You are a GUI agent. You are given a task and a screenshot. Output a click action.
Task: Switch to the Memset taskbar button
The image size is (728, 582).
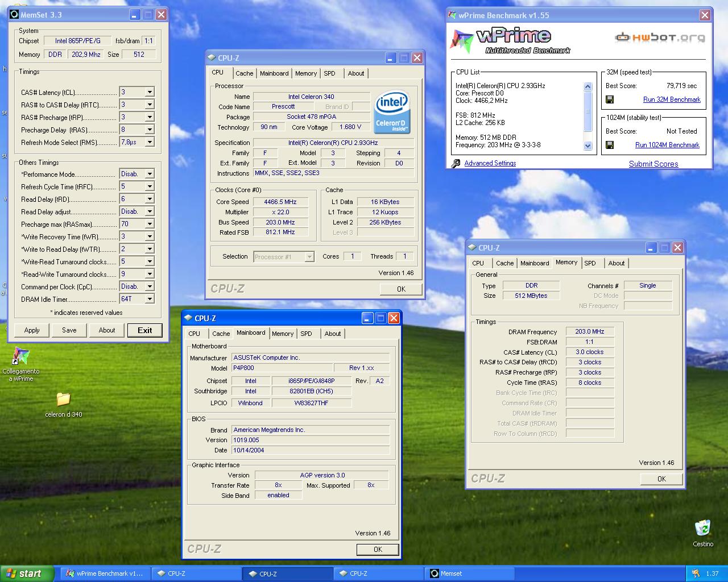pyautogui.click(x=470, y=573)
